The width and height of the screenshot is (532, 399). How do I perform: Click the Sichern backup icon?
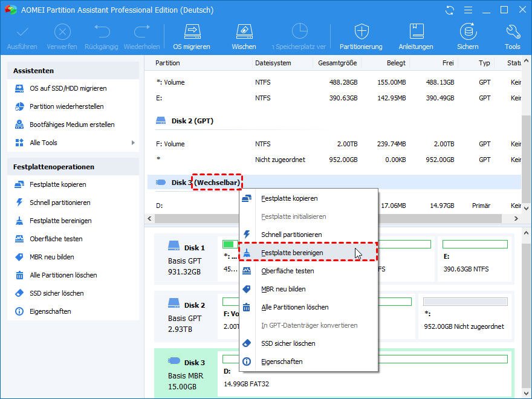pyautogui.click(x=468, y=31)
